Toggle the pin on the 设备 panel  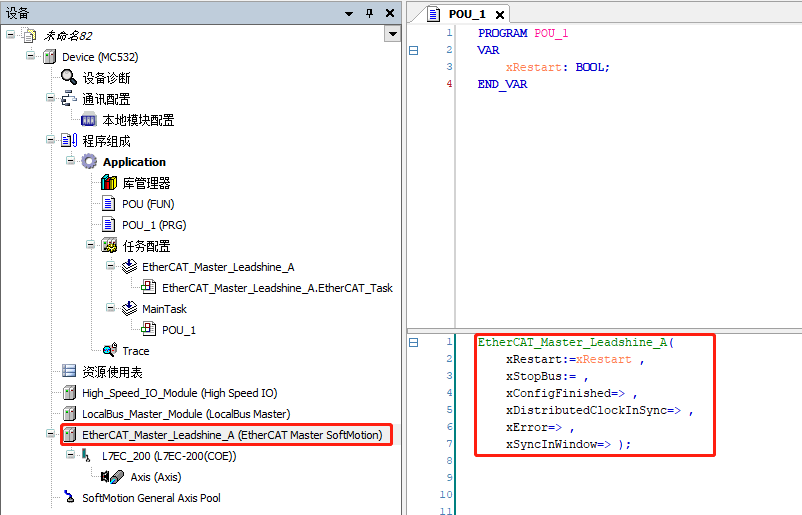369,13
